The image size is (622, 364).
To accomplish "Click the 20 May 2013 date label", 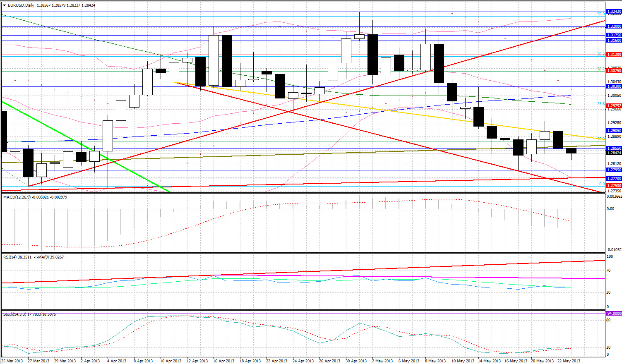I will coord(542,361).
